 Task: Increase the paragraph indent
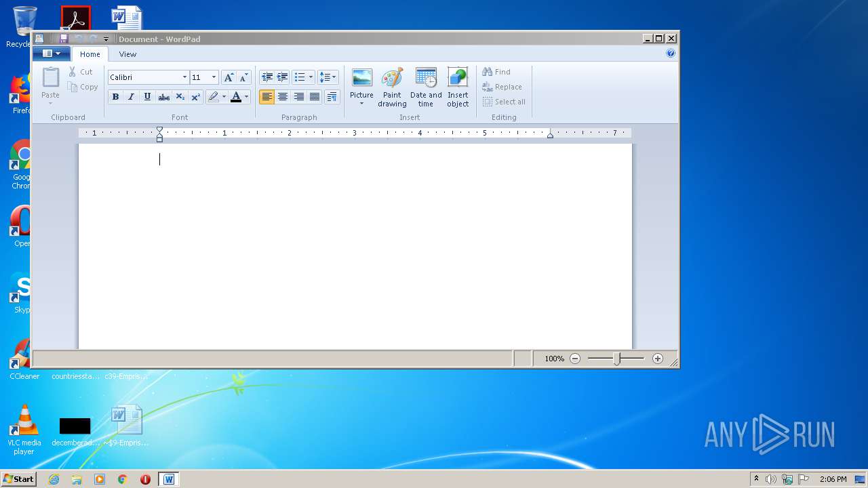(x=283, y=77)
